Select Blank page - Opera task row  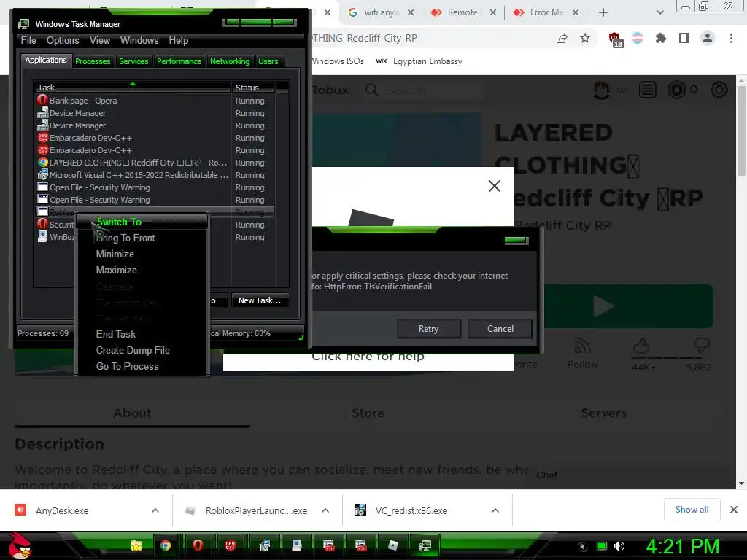pyautogui.click(x=155, y=101)
